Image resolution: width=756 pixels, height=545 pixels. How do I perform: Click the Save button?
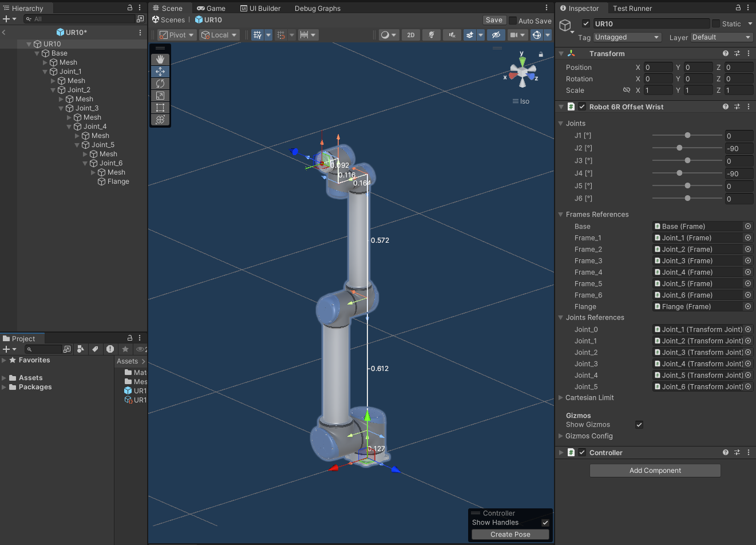pyautogui.click(x=494, y=20)
